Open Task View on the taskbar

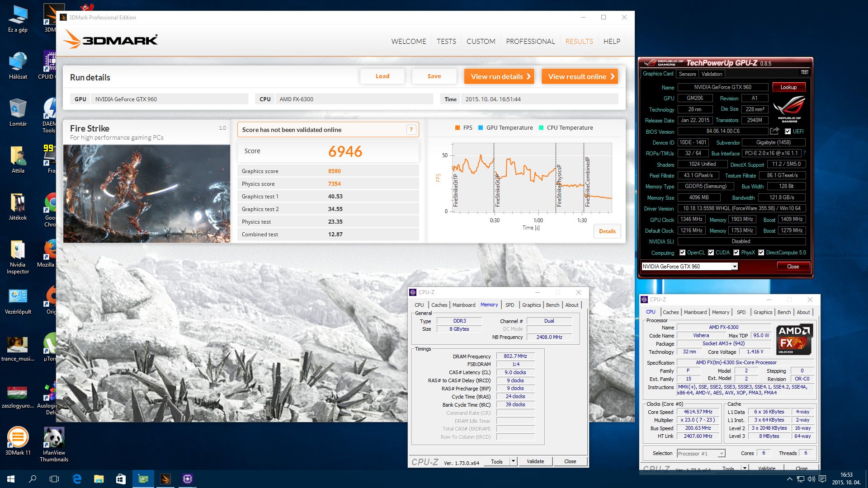(54, 479)
